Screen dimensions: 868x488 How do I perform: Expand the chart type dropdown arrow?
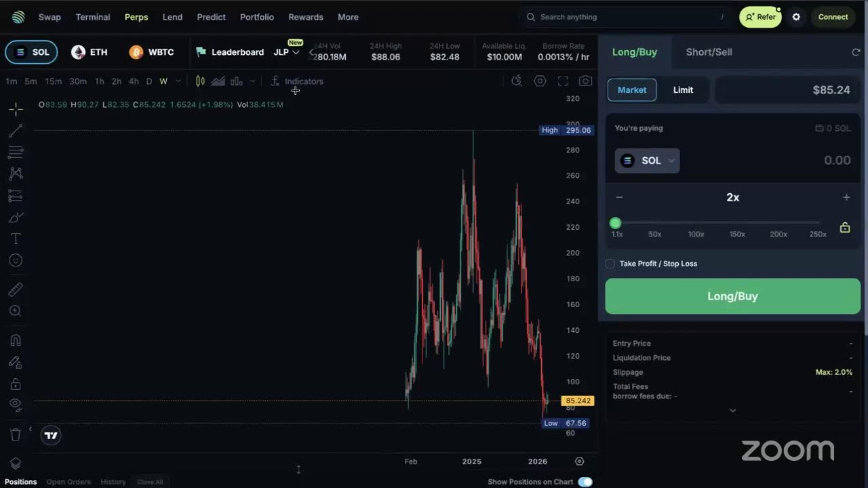tap(252, 81)
